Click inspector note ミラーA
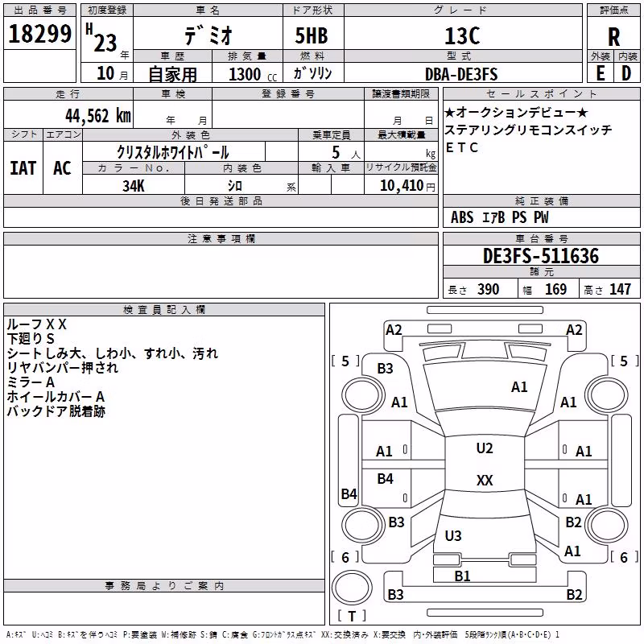The width and height of the screenshot is (644, 644). pos(31,382)
